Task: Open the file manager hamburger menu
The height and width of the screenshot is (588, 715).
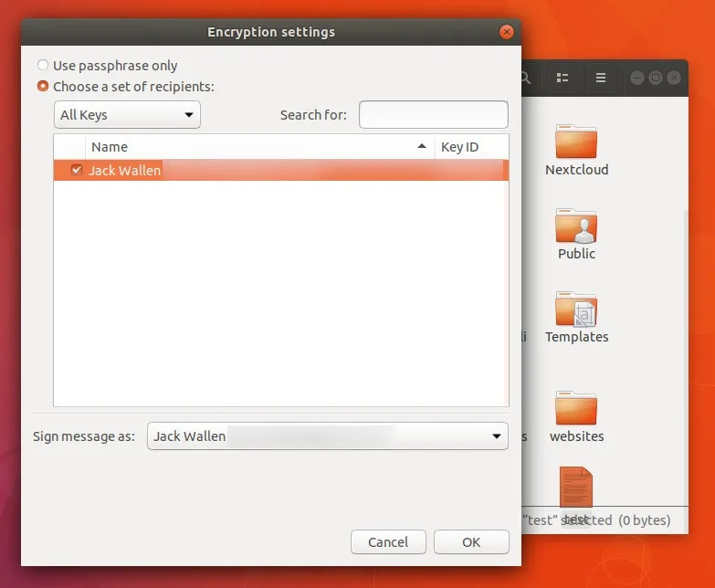Action: [x=600, y=79]
